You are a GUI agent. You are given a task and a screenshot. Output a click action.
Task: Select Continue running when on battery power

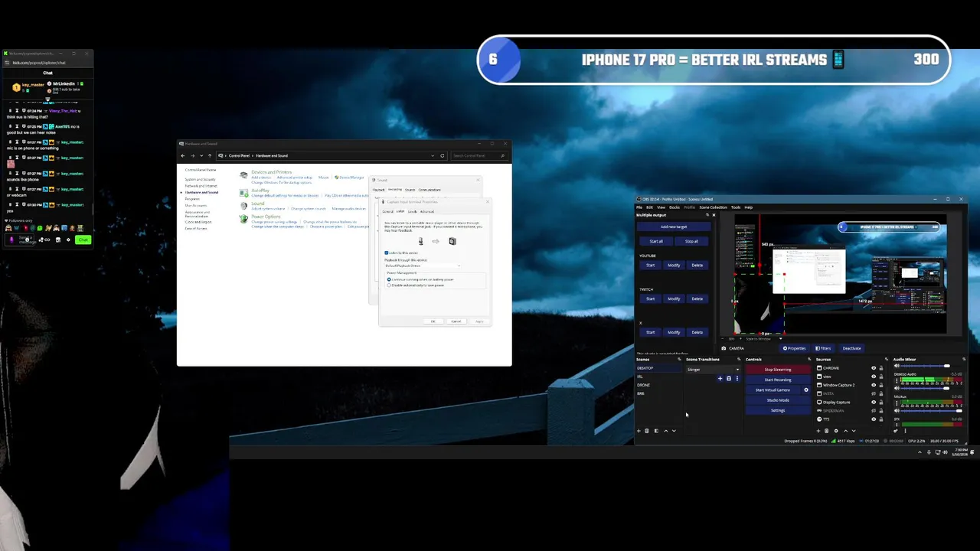click(389, 279)
